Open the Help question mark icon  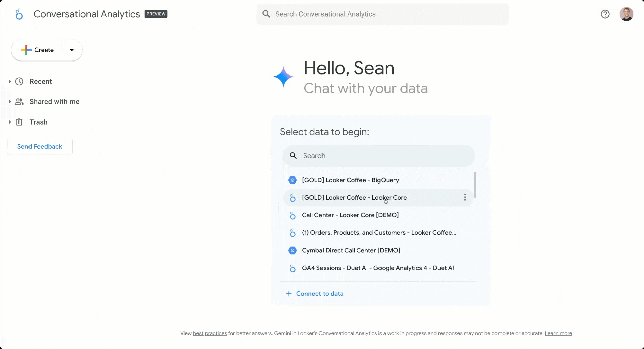coord(605,14)
